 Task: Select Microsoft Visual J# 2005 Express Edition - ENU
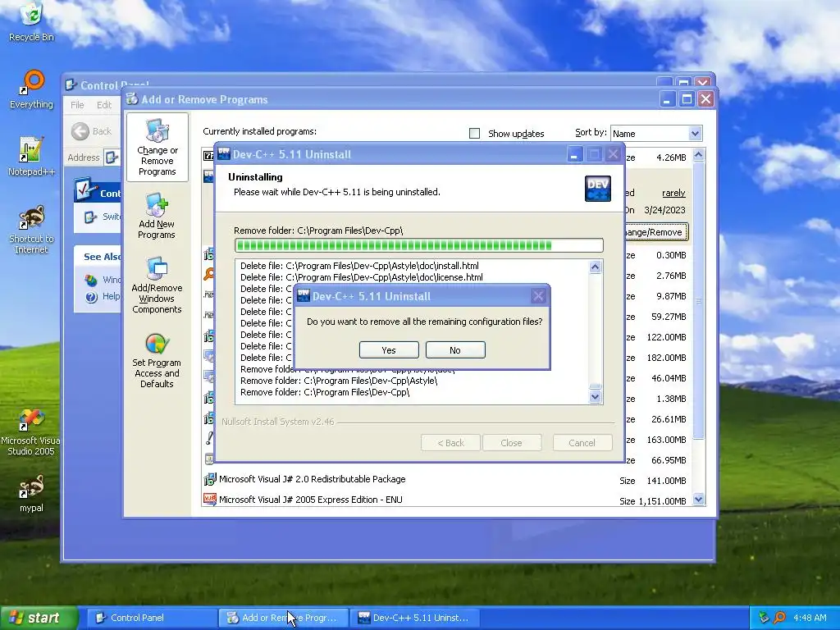coord(311,500)
